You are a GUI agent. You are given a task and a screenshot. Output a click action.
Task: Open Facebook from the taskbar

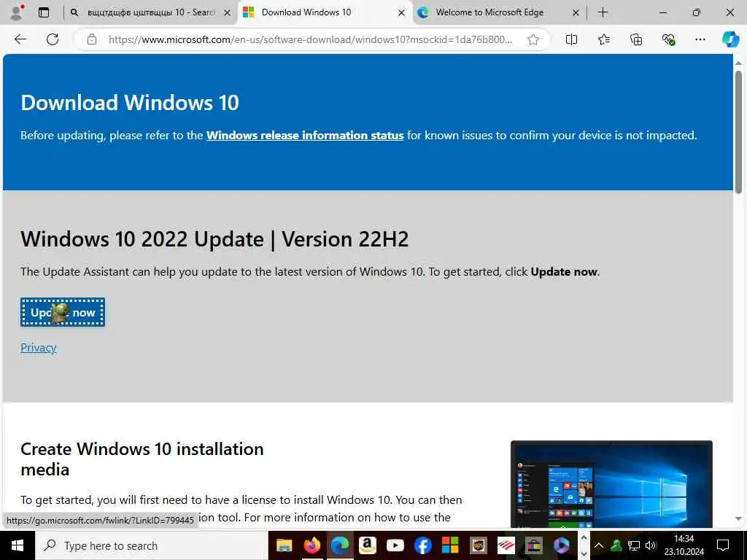pyautogui.click(x=422, y=545)
